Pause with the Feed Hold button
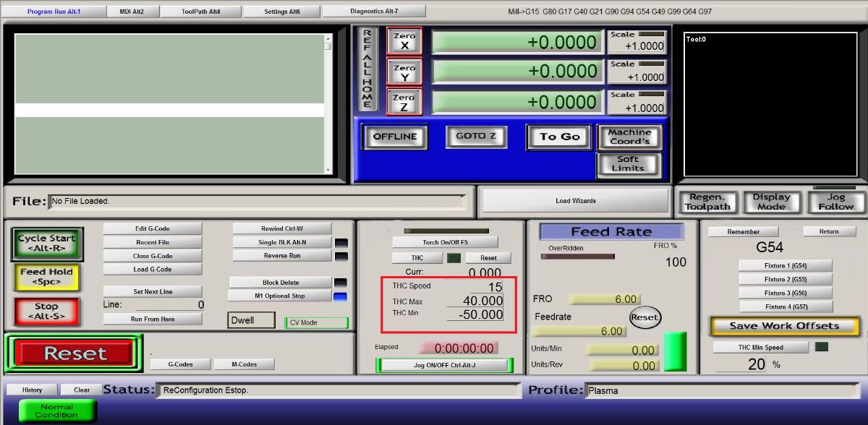The height and width of the screenshot is (425, 868). [46, 276]
